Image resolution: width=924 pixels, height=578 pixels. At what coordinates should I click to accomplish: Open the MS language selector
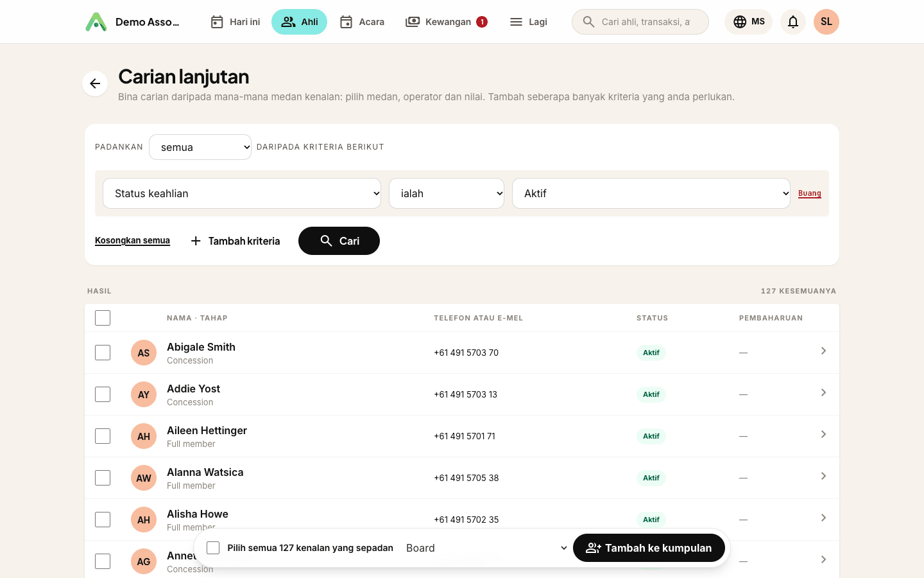click(748, 22)
